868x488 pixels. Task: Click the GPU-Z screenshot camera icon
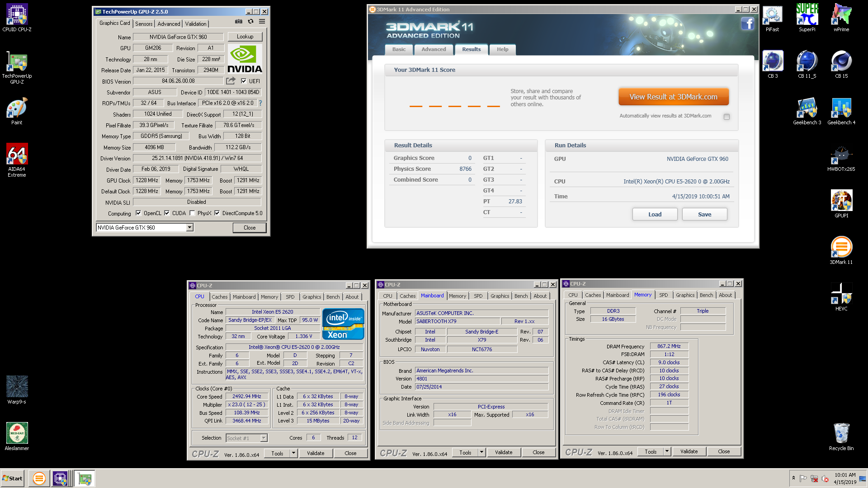(238, 22)
